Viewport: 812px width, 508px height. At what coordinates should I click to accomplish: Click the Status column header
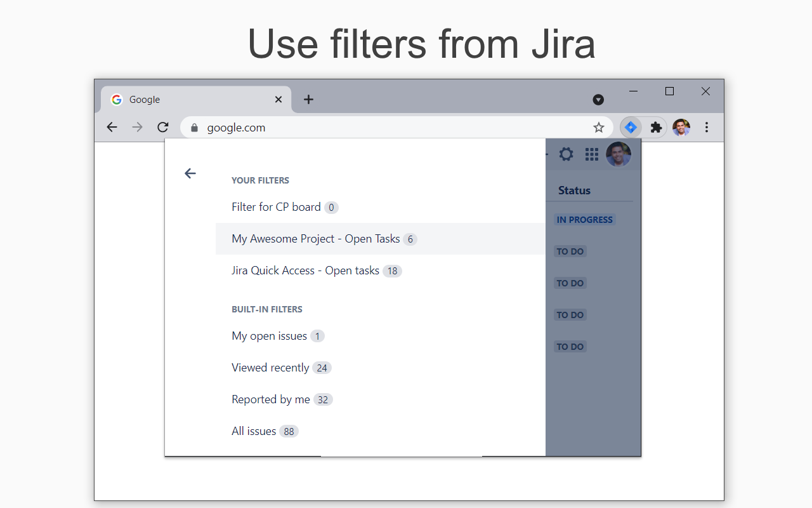click(x=574, y=190)
